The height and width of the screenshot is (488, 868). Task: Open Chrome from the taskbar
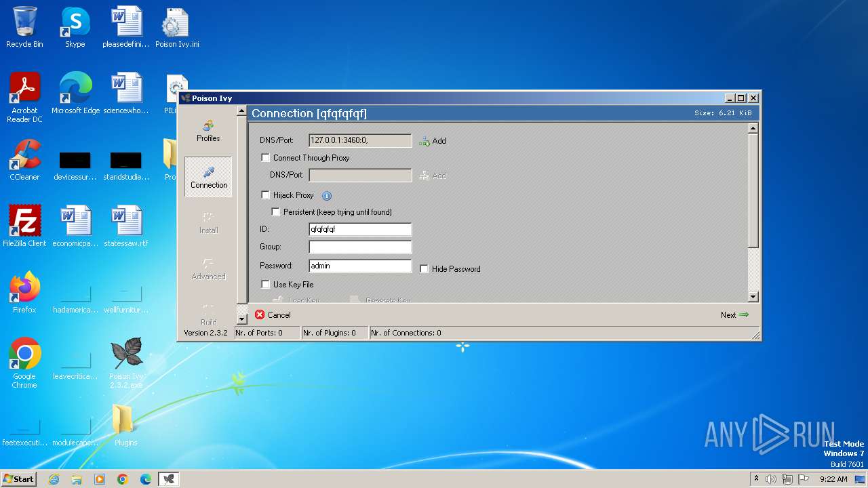[x=123, y=479]
